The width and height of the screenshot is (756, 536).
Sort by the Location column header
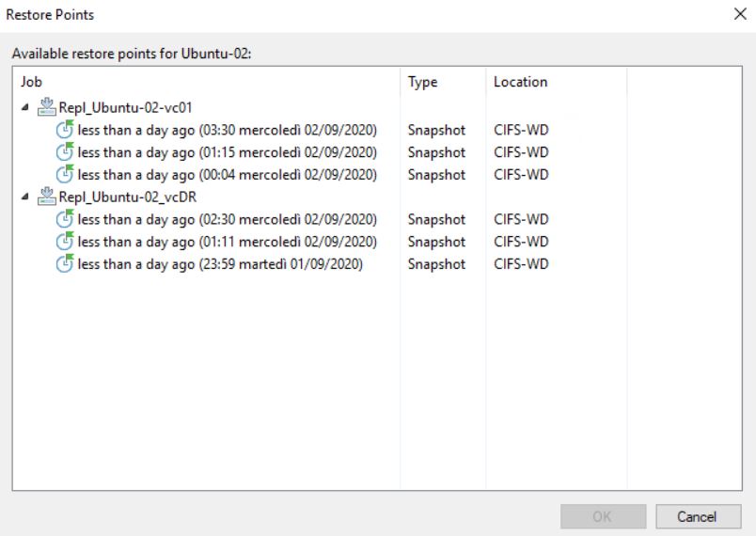click(557, 82)
